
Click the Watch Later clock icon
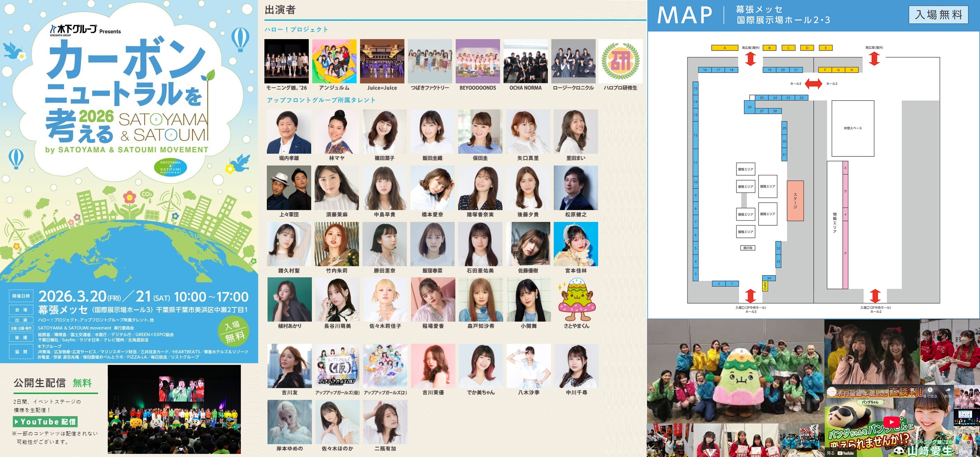tap(930, 391)
